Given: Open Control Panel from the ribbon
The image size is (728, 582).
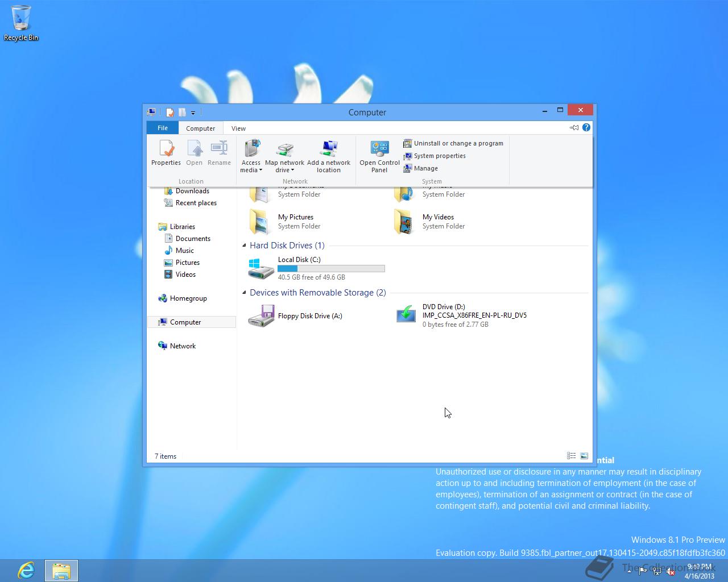Looking at the screenshot, I should pyautogui.click(x=379, y=156).
